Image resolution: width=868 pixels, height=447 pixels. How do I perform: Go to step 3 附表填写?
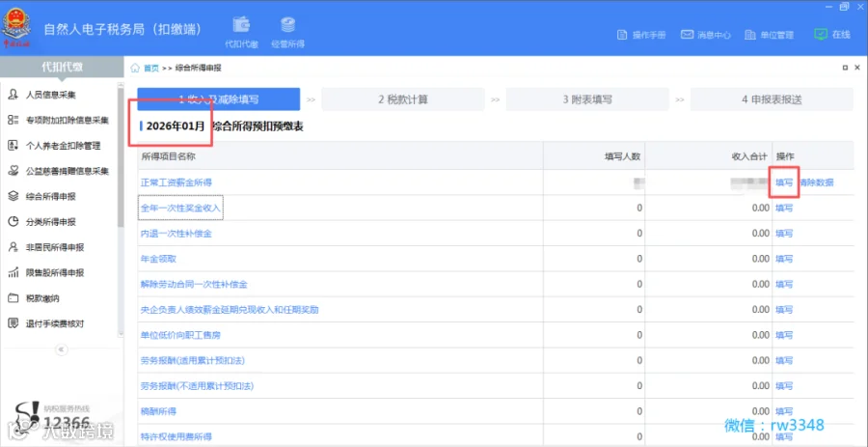[x=586, y=99]
